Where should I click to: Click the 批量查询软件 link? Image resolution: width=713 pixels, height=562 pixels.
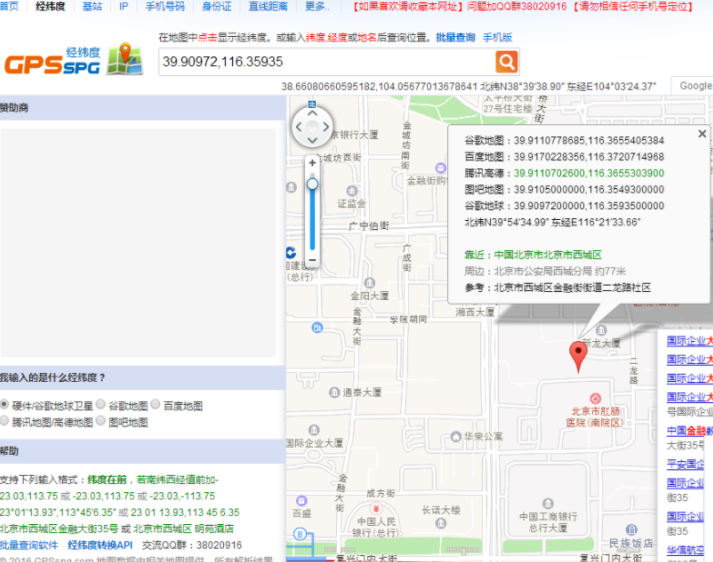coord(29,545)
